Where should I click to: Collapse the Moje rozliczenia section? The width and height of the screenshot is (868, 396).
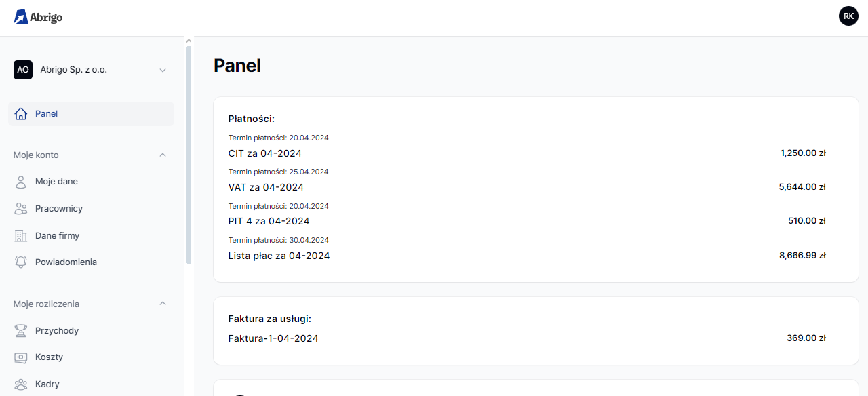[162, 304]
